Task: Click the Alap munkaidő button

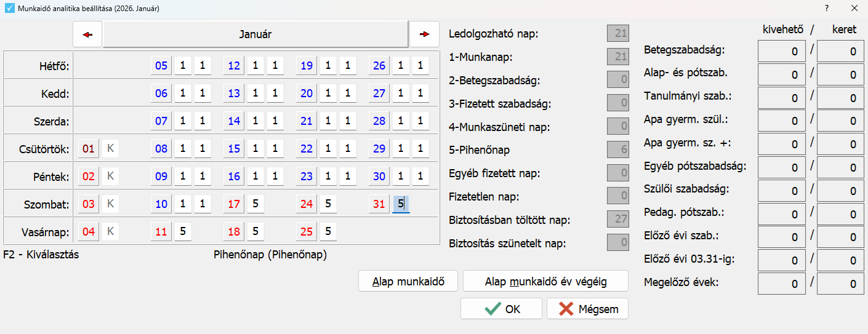Action: click(x=408, y=282)
